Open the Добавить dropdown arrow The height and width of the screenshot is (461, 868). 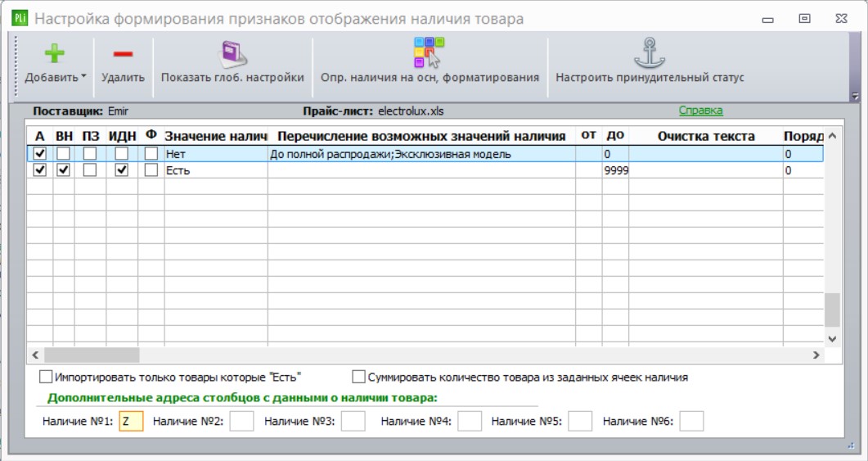click(x=83, y=76)
